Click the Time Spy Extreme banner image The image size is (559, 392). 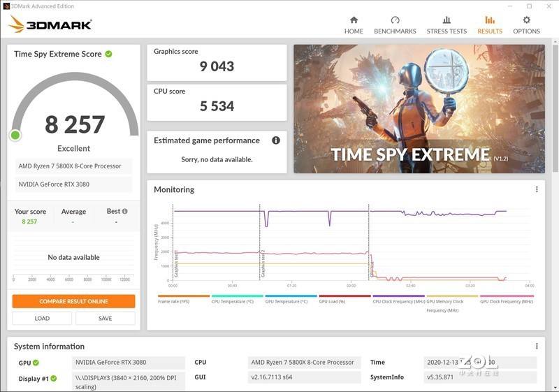(x=419, y=109)
